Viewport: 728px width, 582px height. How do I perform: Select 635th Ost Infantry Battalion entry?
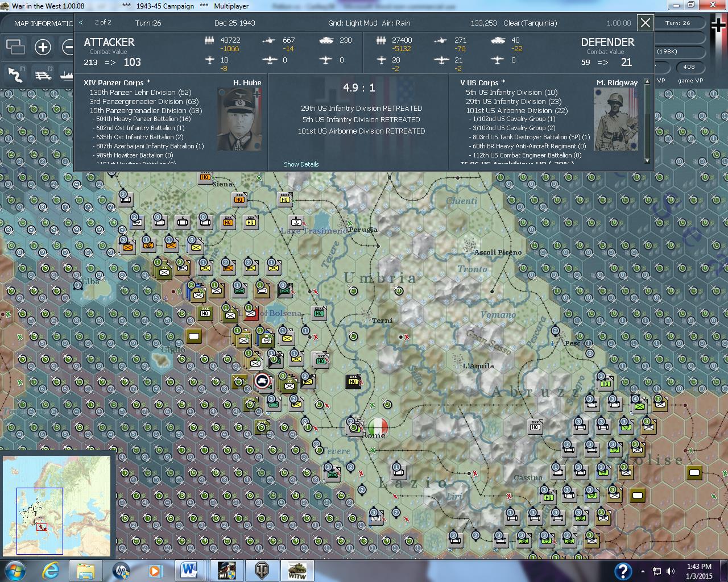click(138, 137)
